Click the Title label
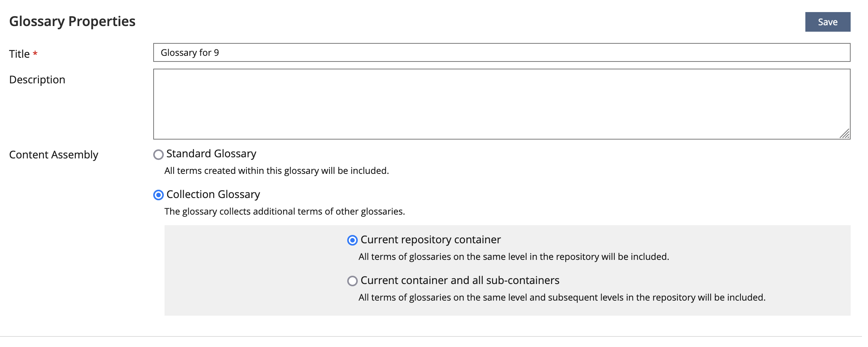 (20, 54)
